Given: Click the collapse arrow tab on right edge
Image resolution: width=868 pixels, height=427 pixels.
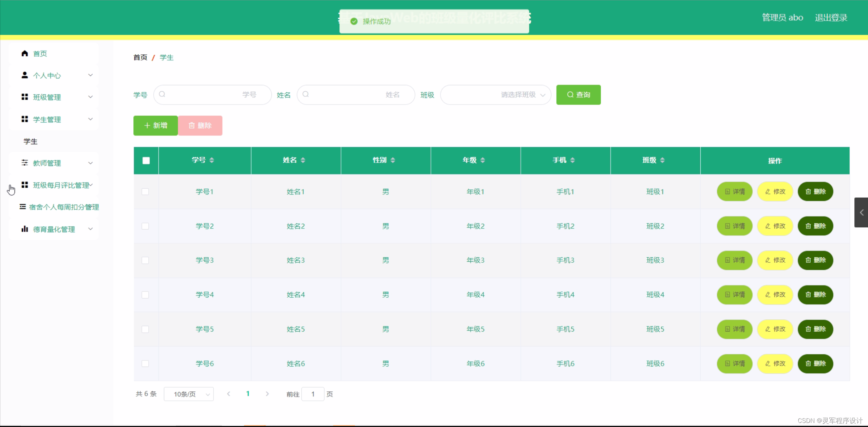Looking at the screenshot, I should [x=861, y=212].
